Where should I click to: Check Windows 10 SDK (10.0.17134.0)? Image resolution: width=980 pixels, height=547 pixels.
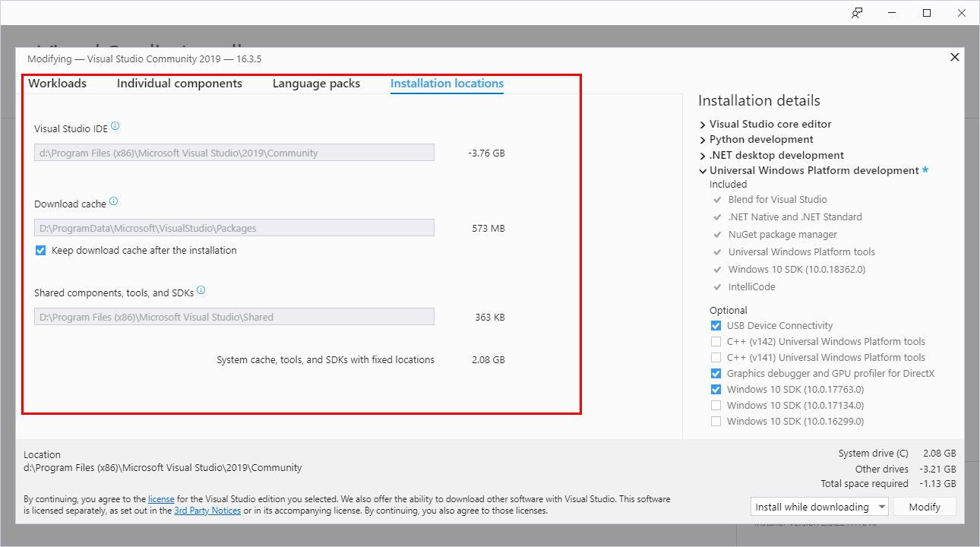716,406
